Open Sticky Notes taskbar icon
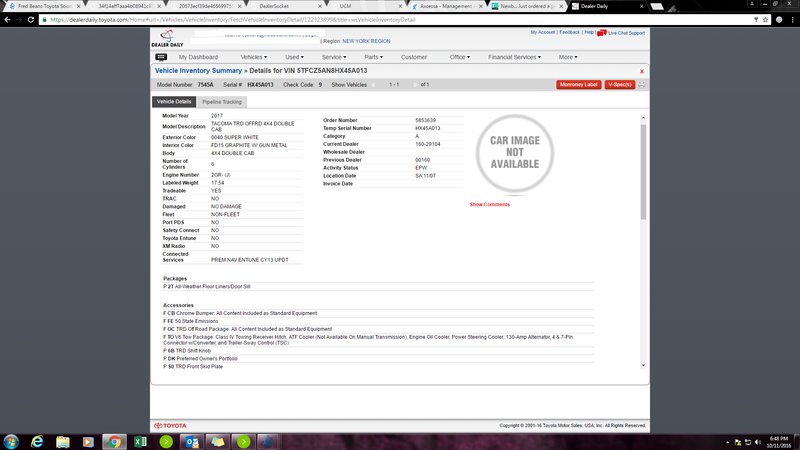The height and width of the screenshot is (450, 800). coord(218,442)
